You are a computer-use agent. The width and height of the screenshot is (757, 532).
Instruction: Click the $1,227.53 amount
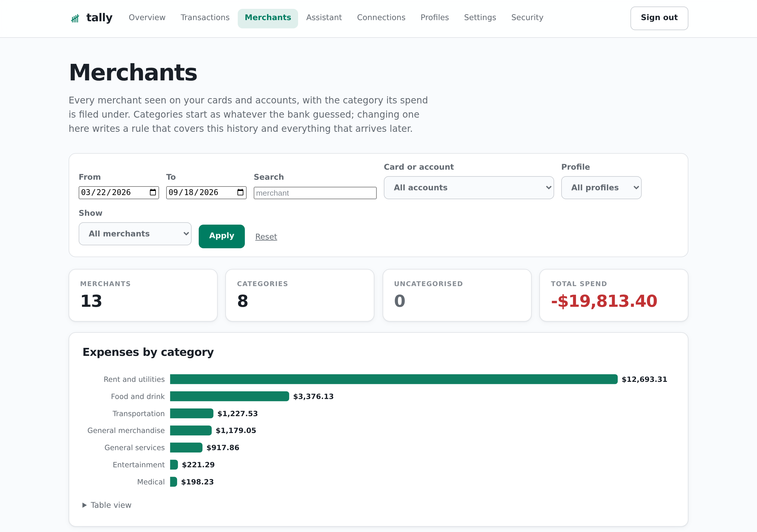(x=237, y=414)
